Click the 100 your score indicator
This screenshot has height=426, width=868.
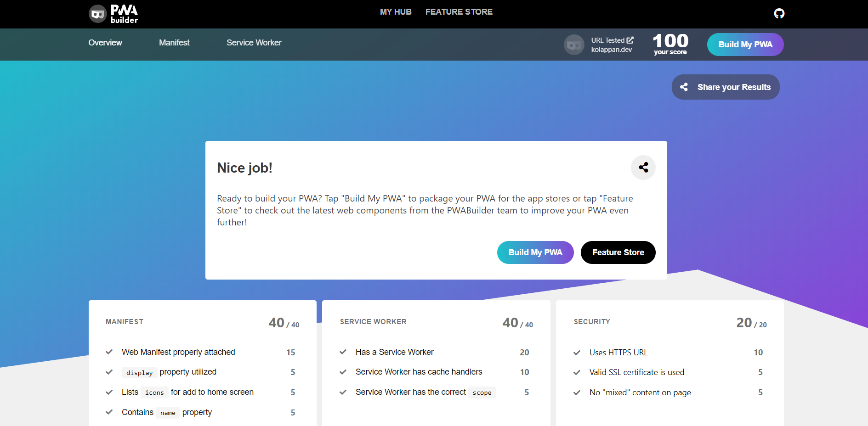tap(670, 44)
